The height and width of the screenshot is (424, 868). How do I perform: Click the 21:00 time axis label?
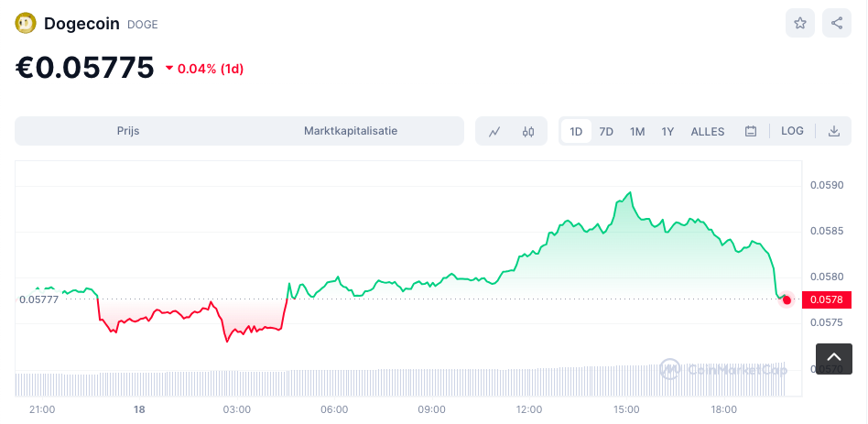[x=42, y=410]
